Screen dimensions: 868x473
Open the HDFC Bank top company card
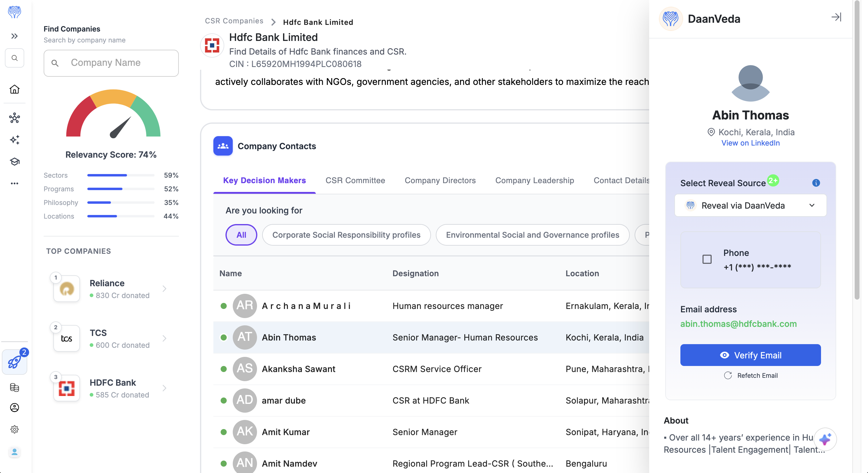(x=111, y=388)
